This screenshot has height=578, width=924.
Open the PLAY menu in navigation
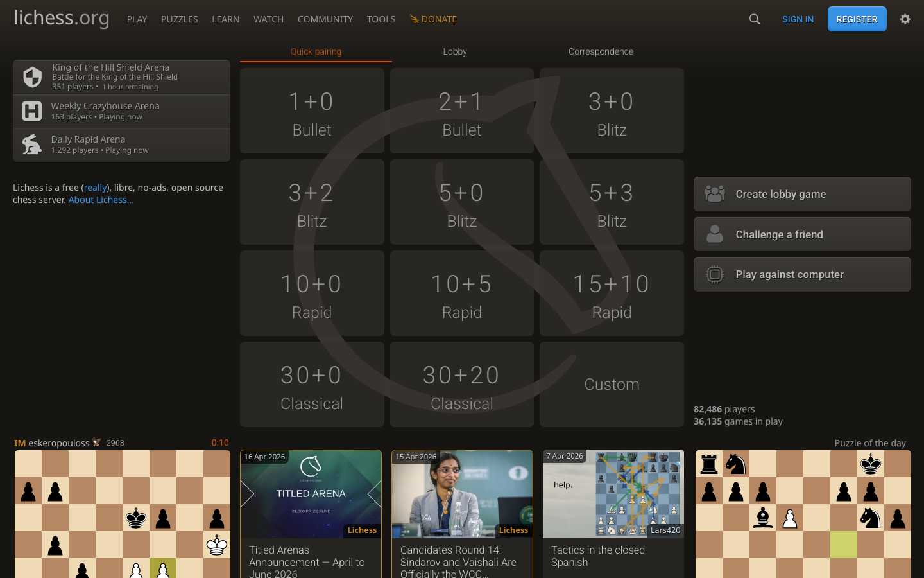(x=137, y=19)
